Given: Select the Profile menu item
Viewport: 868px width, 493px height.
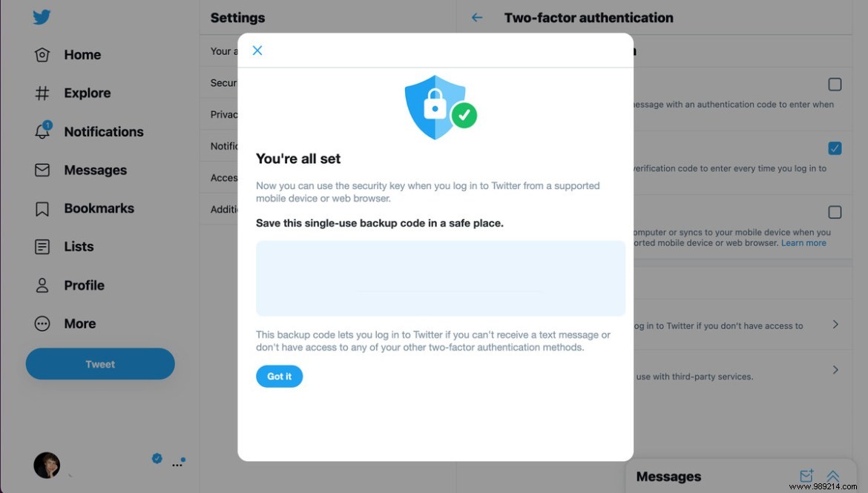Looking at the screenshot, I should coord(84,285).
